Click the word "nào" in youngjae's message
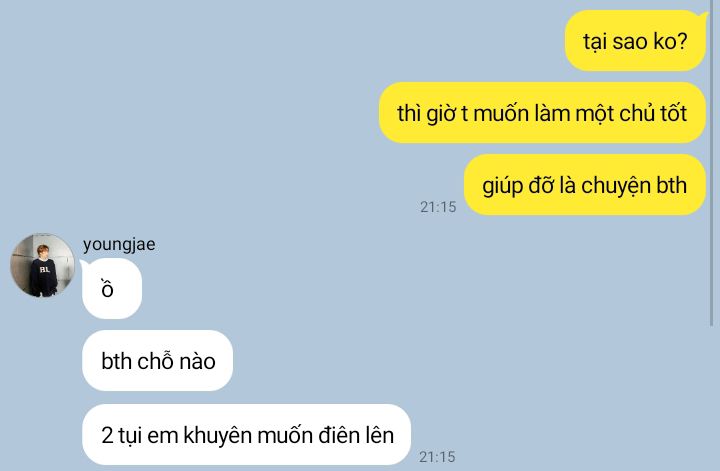 [197, 361]
